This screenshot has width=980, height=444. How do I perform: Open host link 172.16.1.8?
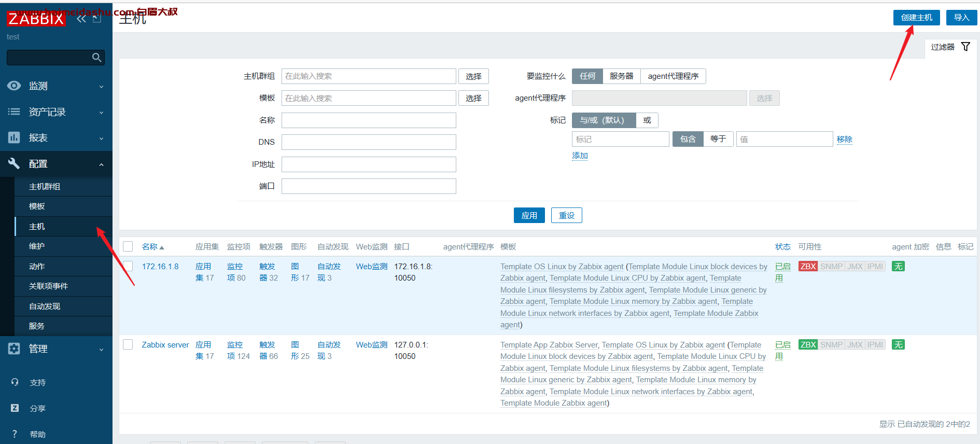(x=160, y=266)
